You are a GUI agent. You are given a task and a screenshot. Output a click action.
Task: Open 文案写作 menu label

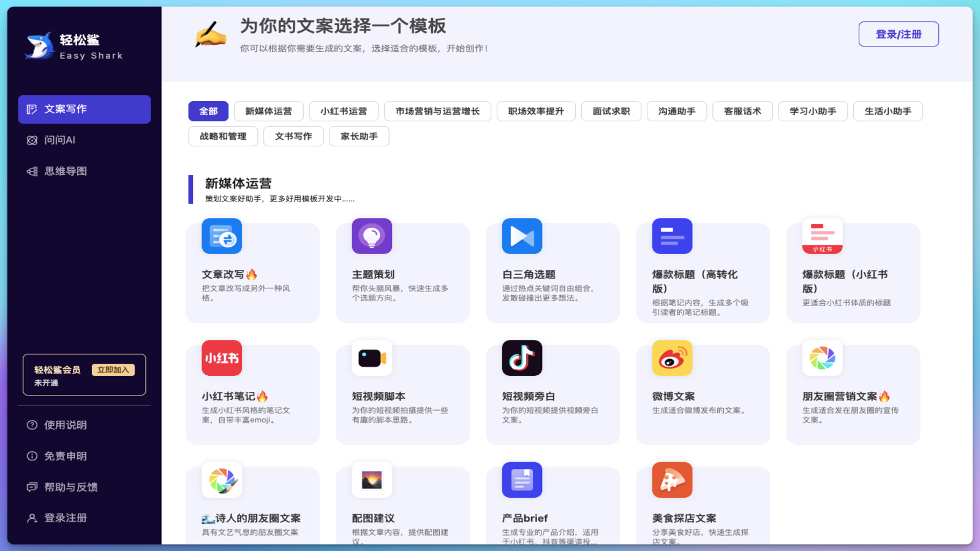click(x=66, y=109)
